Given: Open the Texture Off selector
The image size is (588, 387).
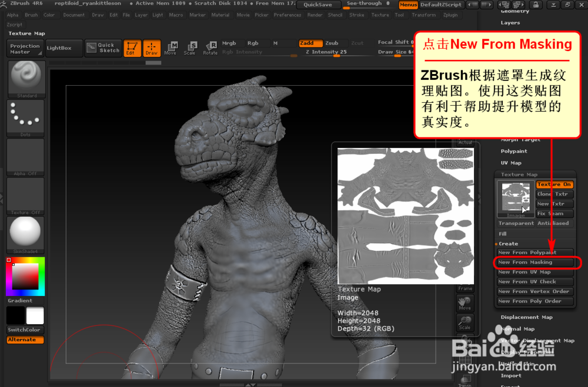Looking at the screenshot, I should tap(25, 196).
